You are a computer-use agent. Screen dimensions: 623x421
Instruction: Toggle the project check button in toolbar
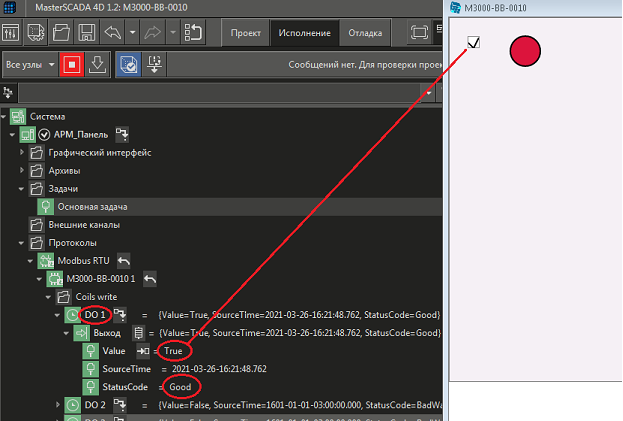130,64
